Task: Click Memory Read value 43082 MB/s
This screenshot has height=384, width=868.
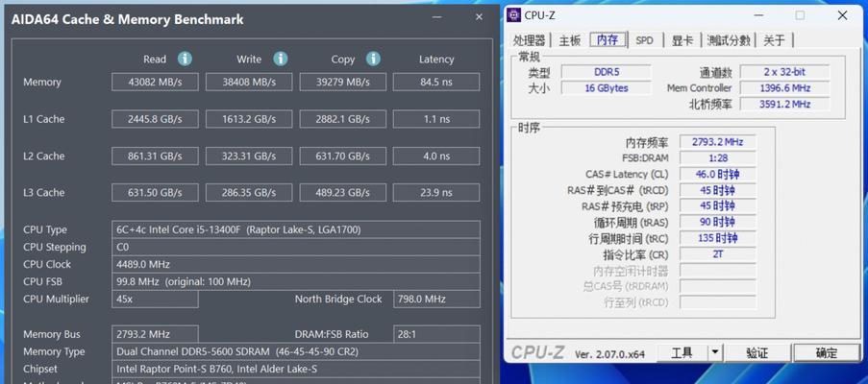Action: click(x=155, y=82)
